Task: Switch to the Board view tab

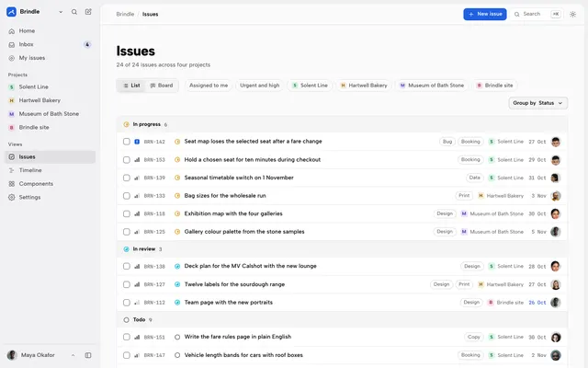Action: pyautogui.click(x=162, y=86)
